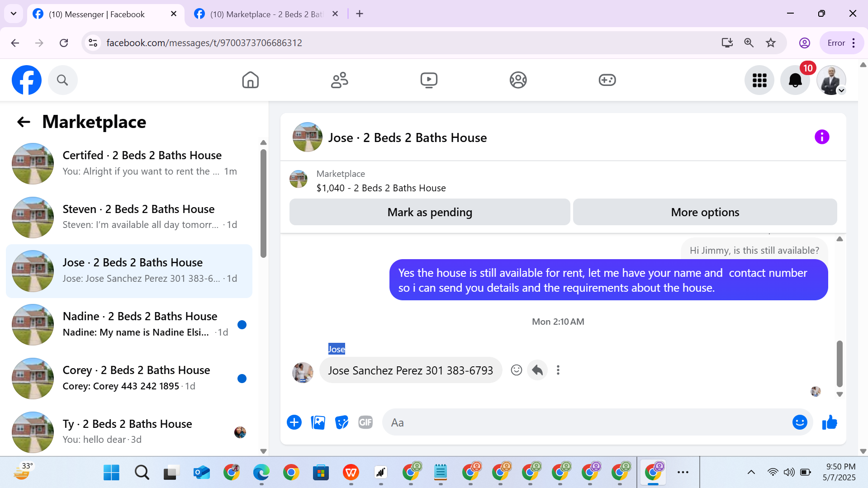Viewport: 868px width, 488px height.
Task: React to Jose's message with emoji icon
Action: tap(516, 370)
